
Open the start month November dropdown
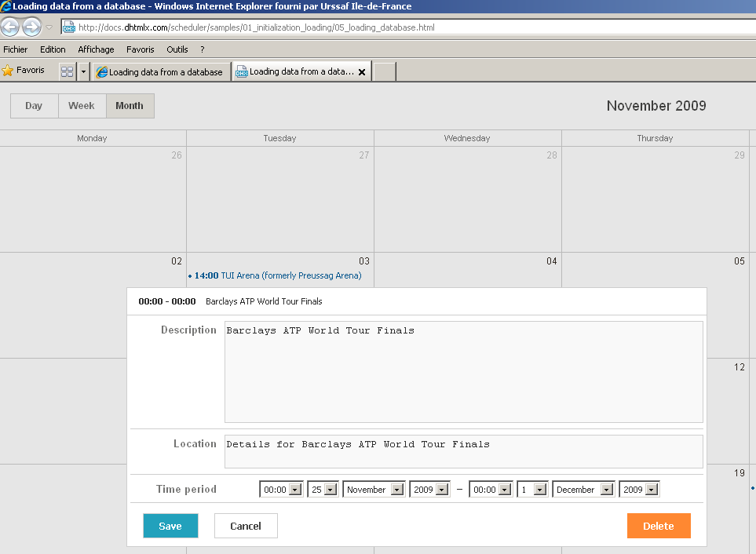click(x=374, y=490)
